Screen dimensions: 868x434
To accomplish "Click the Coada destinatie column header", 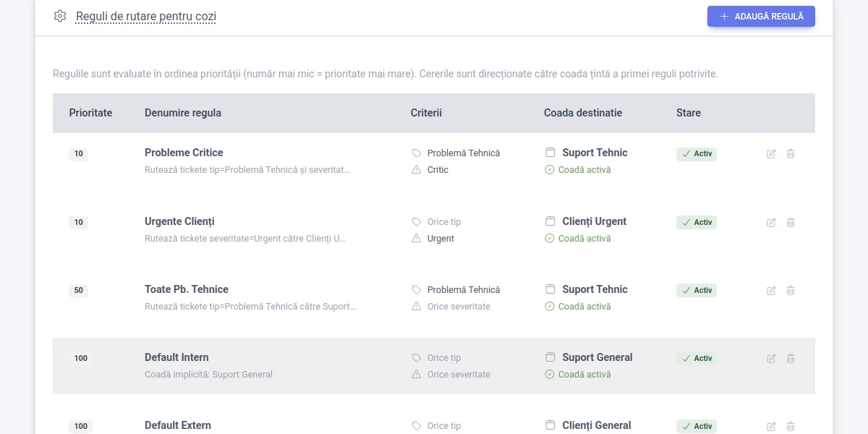I will pos(583,113).
